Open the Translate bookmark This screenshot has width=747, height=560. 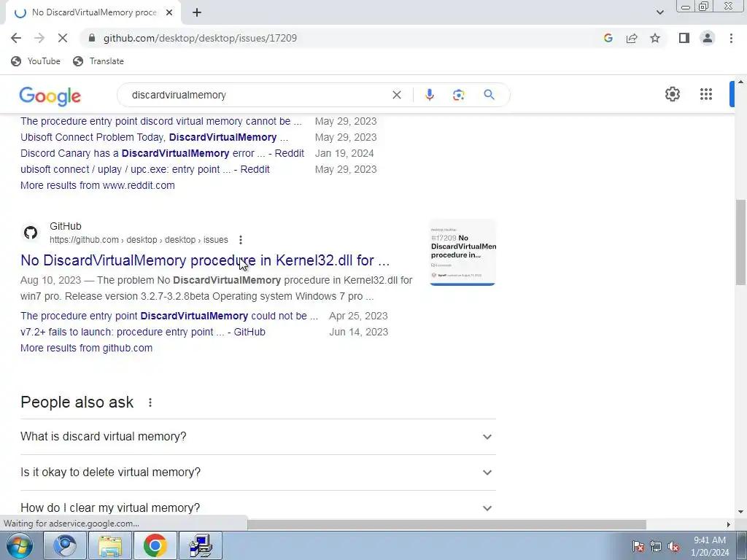click(98, 61)
